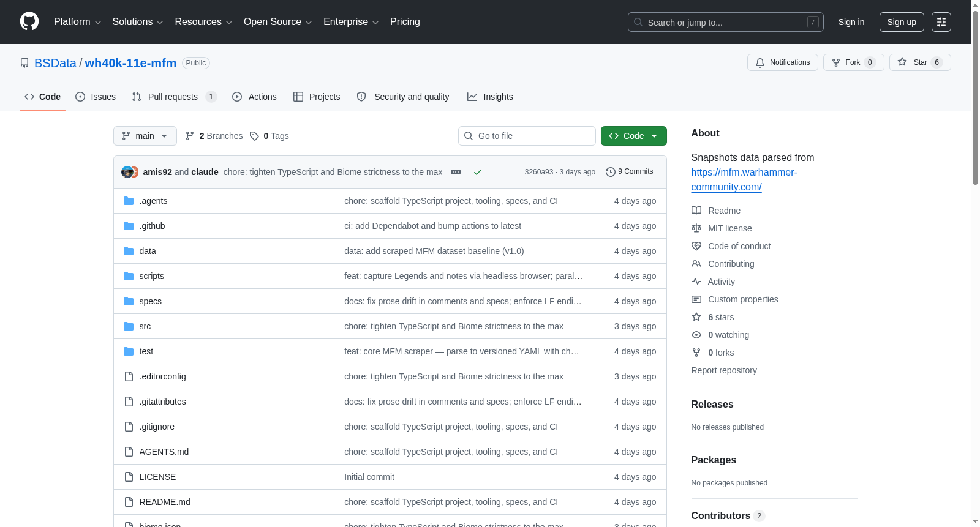980x527 pixels.
Task: Switch to the Code tab
Action: click(43, 97)
